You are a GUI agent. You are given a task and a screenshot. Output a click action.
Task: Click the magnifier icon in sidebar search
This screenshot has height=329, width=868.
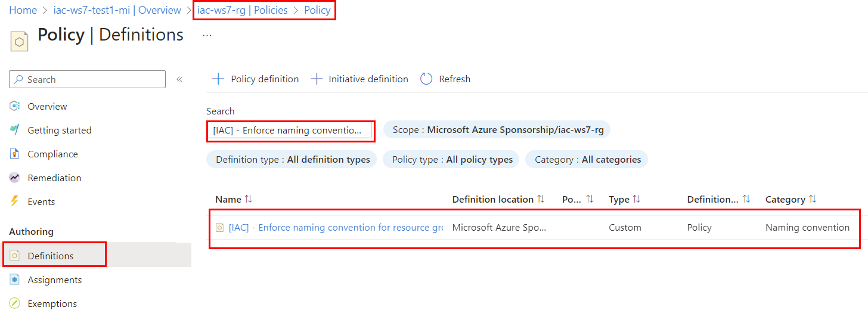click(19, 79)
